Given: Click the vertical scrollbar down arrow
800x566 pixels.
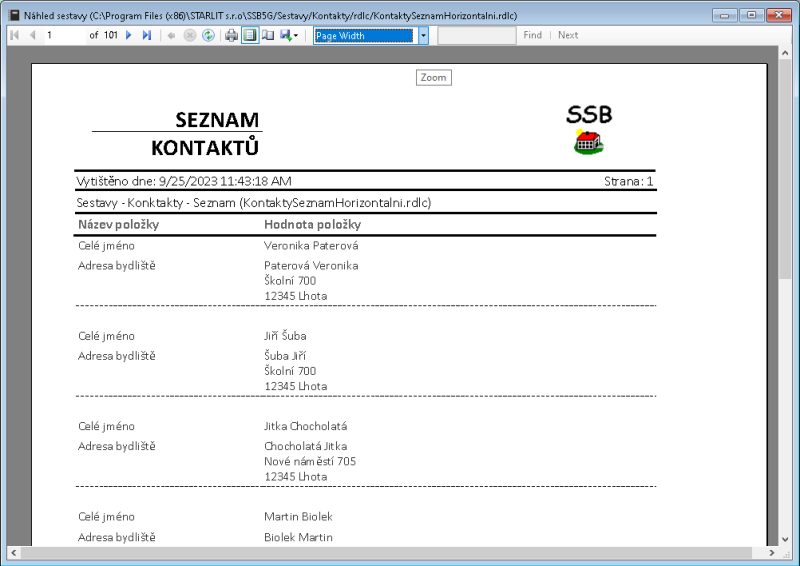Looking at the screenshot, I should pos(786,538).
